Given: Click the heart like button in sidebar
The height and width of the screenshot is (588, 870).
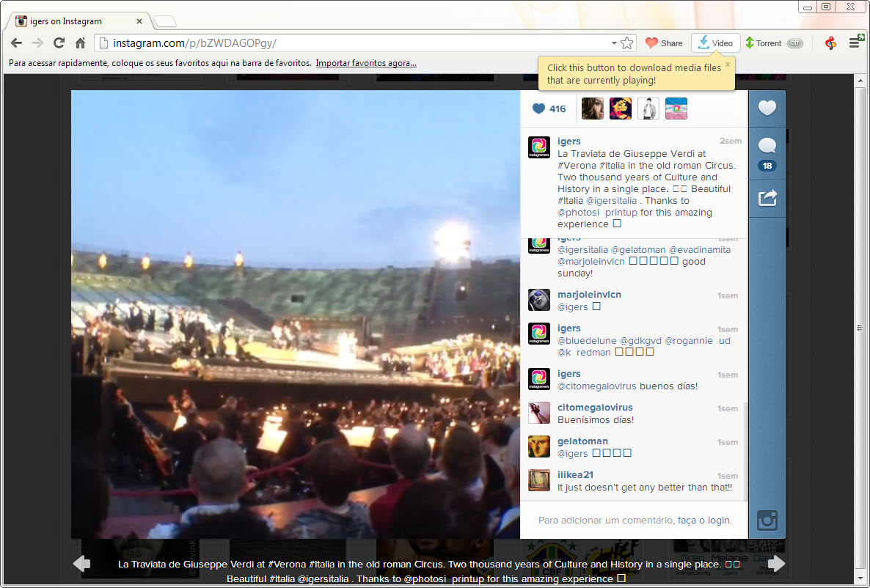Looking at the screenshot, I should pyautogui.click(x=767, y=109).
